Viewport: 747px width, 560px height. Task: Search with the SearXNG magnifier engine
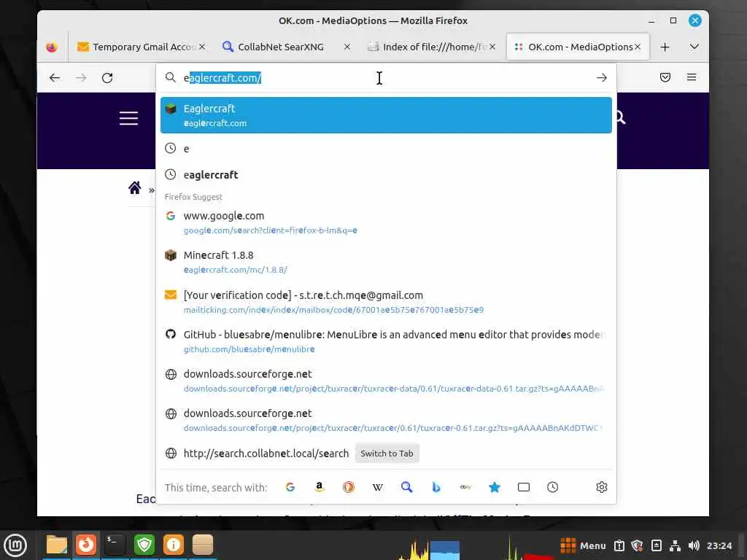click(x=406, y=487)
